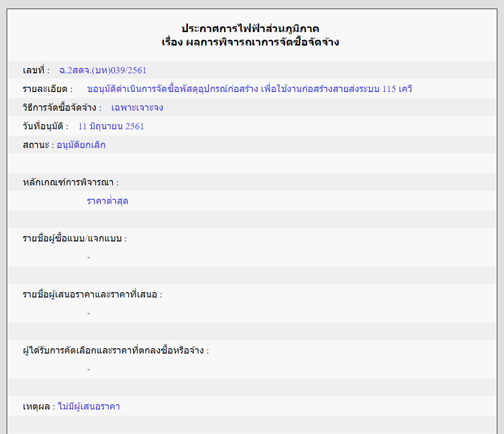504x434 pixels.
Task: Click the heading 'หลักเกณฑ์การพิจารณา :'
Action: (x=71, y=183)
